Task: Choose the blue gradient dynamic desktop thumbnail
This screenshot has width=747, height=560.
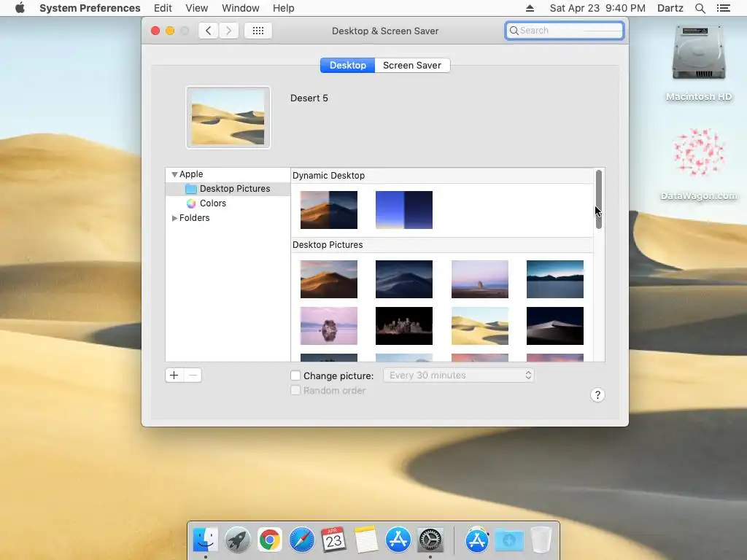Action: 404,210
